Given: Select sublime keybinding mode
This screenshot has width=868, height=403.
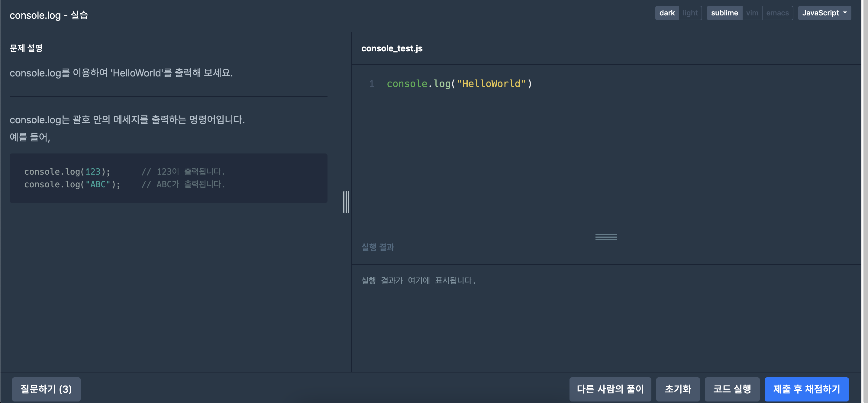Looking at the screenshot, I should coord(724,13).
